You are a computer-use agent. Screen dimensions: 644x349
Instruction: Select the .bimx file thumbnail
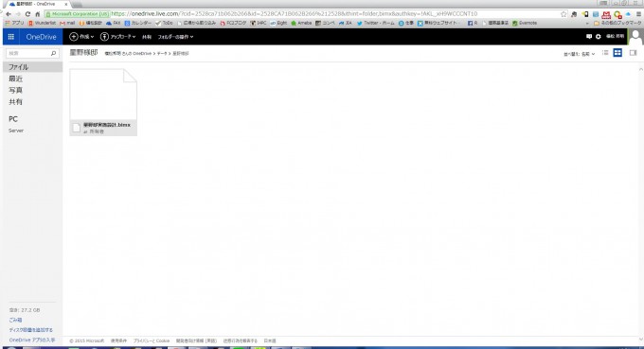[x=103, y=102]
